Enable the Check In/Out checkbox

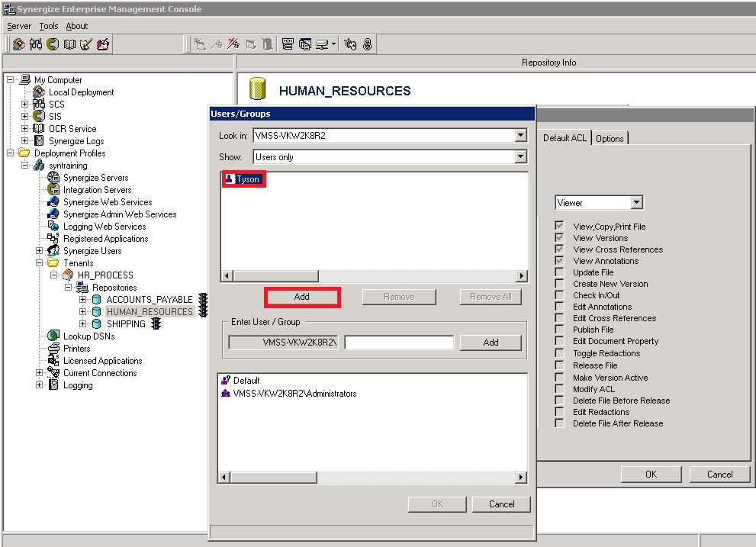pos(559,295)
